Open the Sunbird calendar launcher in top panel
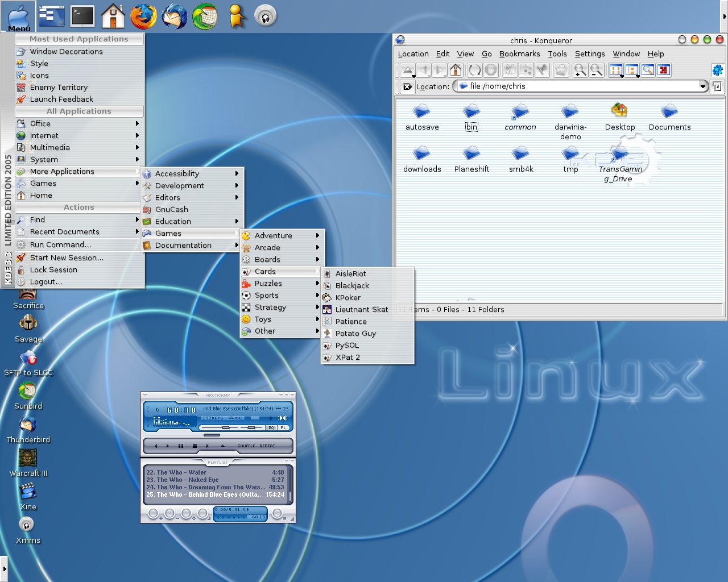This screenshot has width=728, height=582. [x=205, y=16]
